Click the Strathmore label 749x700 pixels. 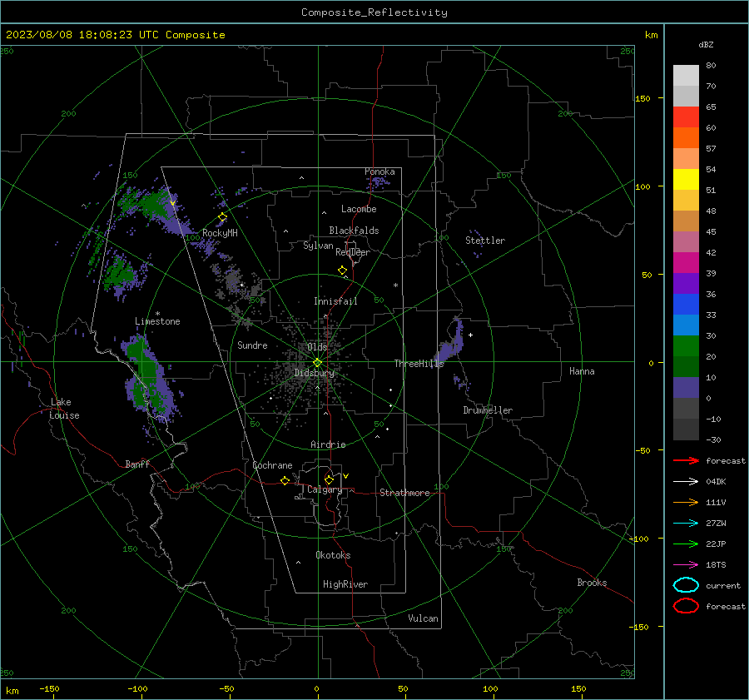[x=404, y=493]
